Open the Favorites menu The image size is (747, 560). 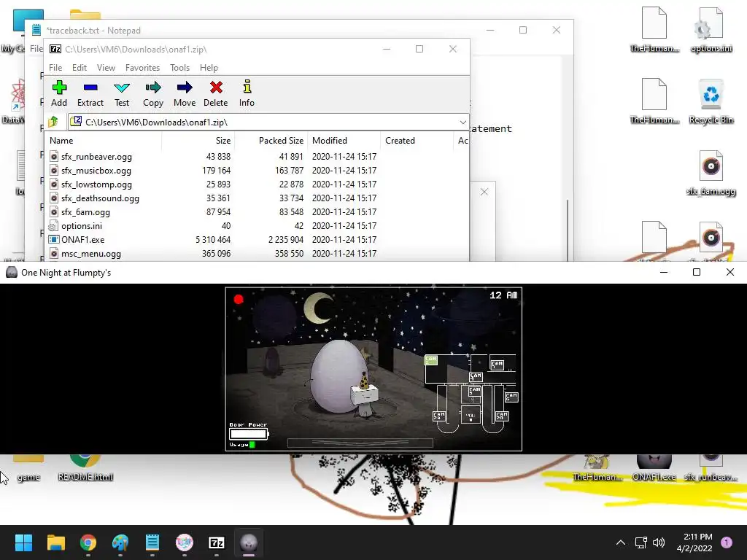click(142, 68)
